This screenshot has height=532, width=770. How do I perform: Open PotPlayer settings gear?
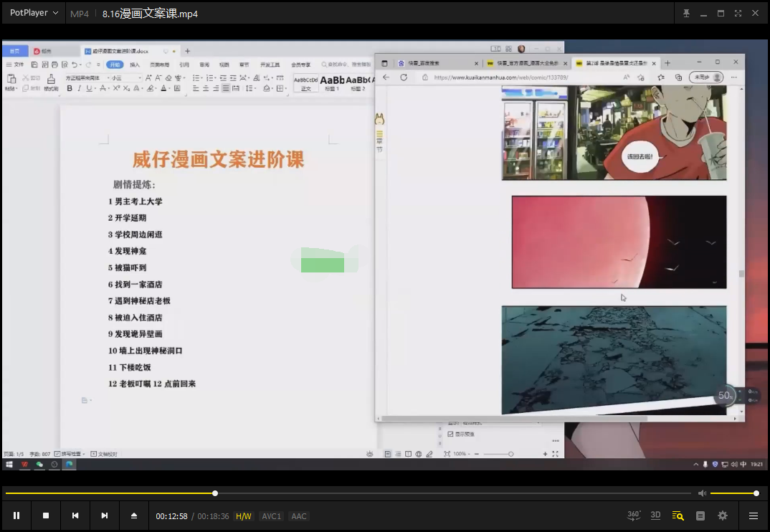tap(723, 516)
